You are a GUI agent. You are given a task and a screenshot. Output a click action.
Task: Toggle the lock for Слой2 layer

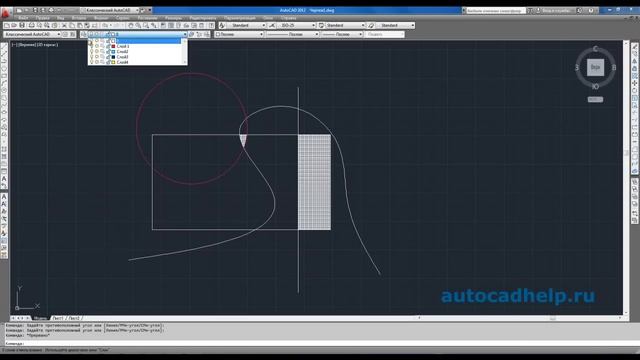[x=108, y=51]
